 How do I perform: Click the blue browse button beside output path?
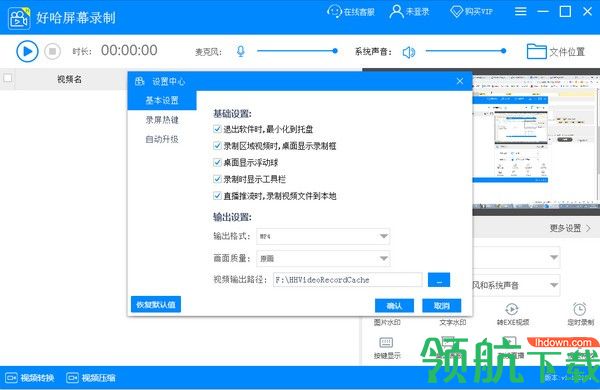point(439,280)
